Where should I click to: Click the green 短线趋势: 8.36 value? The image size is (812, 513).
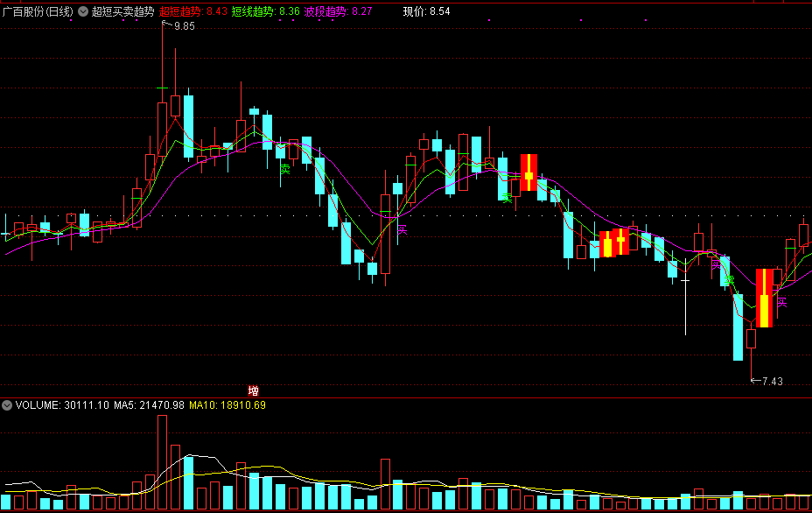(266, 11)
